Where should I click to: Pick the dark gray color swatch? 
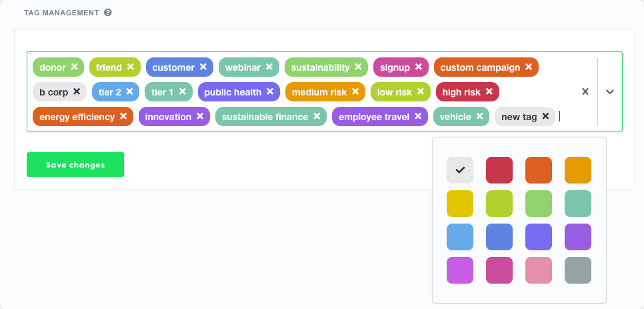point(578,270)
